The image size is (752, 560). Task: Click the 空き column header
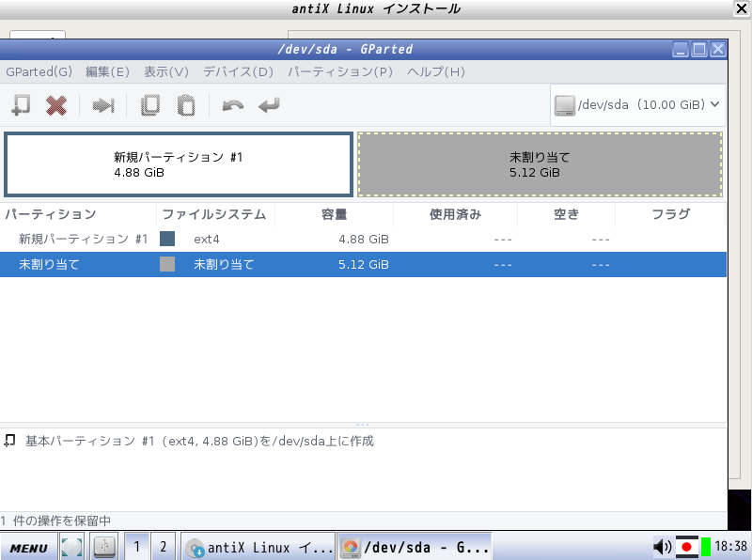coord(567,214)
